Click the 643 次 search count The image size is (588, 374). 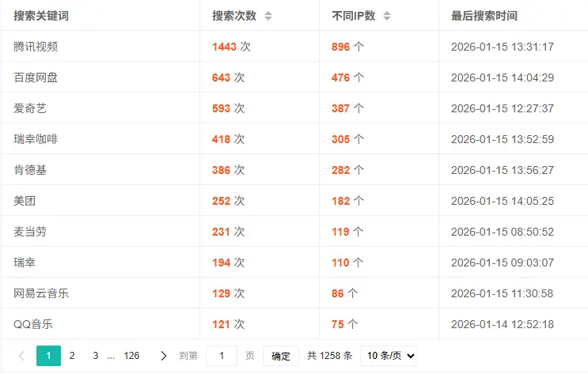coord(229,77)
